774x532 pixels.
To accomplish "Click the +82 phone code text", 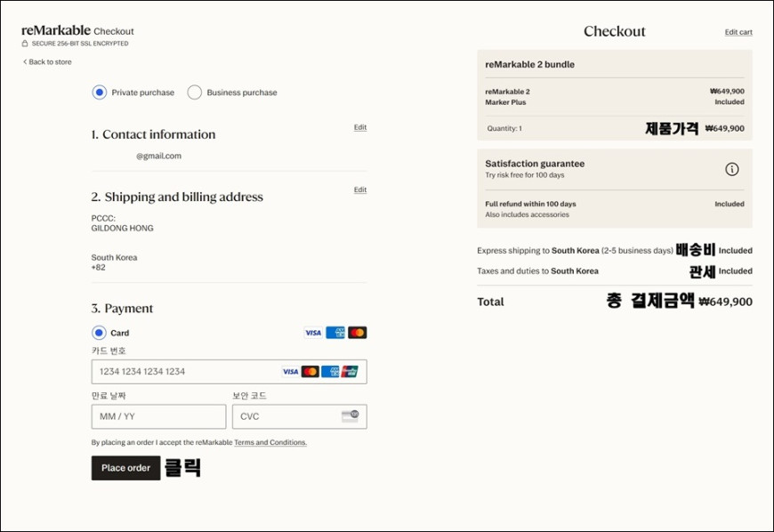I will click(x=98, y=268).
